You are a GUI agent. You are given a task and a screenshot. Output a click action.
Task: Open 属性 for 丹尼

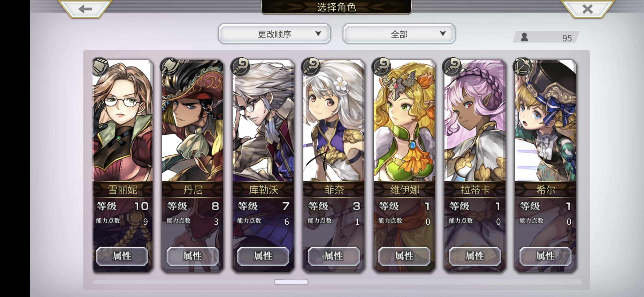coord(193,256)
